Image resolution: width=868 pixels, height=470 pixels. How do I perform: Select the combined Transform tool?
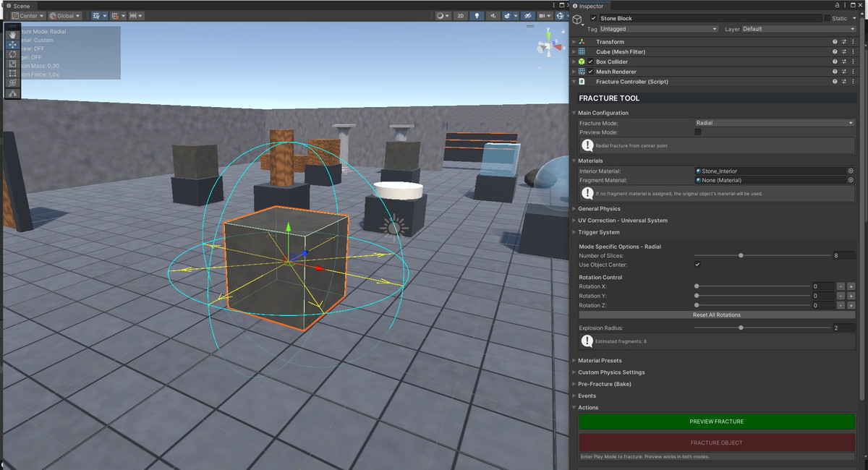(12, 83)
